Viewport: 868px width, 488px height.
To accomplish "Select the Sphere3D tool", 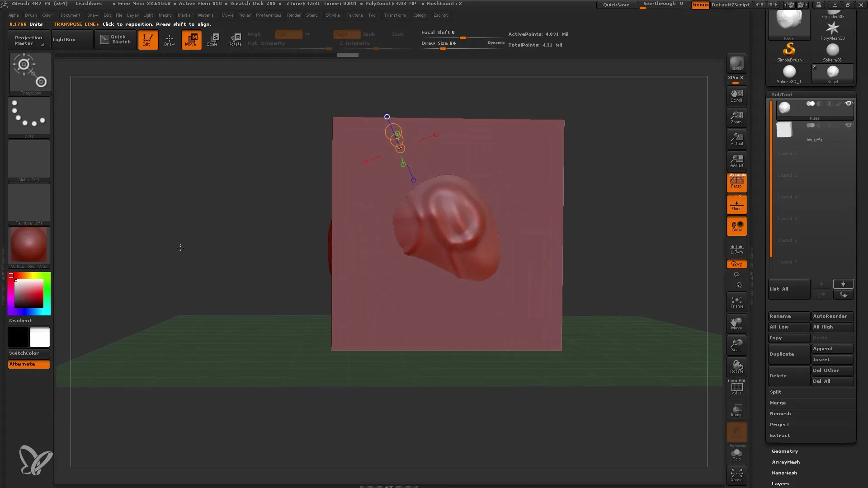I will (833, 52).
